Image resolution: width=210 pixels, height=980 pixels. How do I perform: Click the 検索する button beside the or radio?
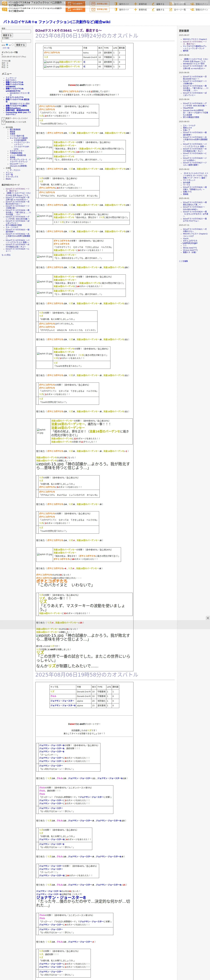[20, 45]
